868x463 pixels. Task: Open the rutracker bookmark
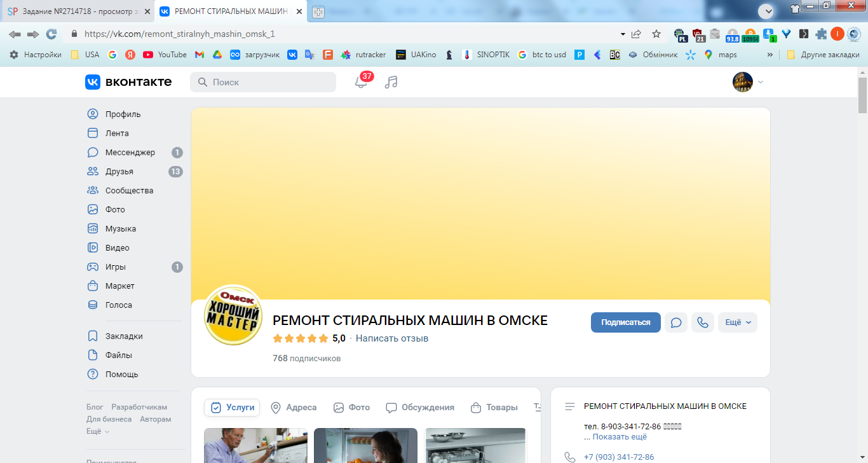coord(363,55)
